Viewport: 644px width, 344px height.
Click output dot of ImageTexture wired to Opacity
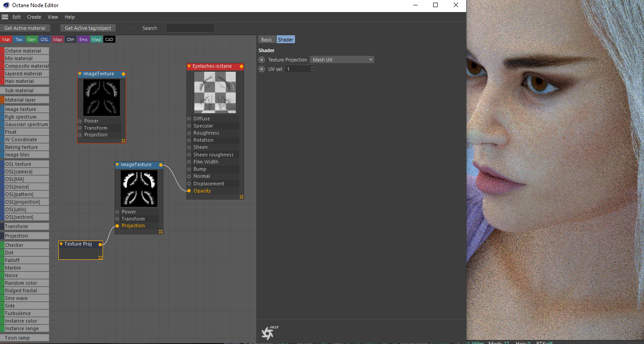click(161, 165)
